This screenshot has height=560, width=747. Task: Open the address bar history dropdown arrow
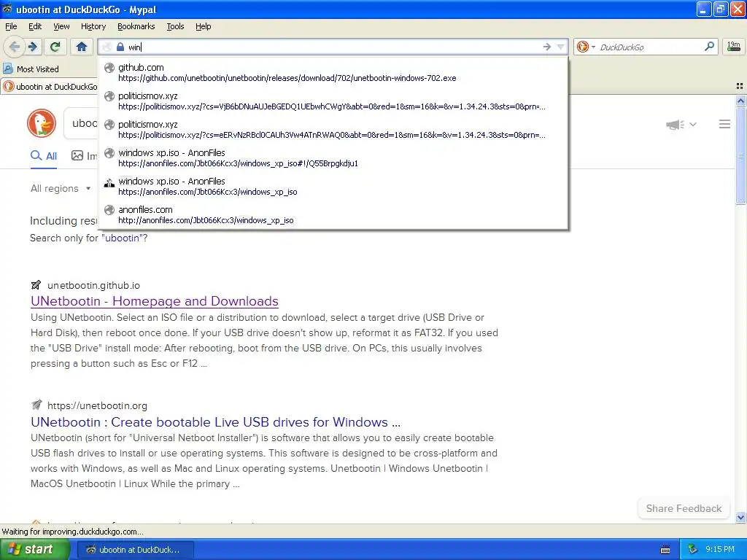point(560,47)
